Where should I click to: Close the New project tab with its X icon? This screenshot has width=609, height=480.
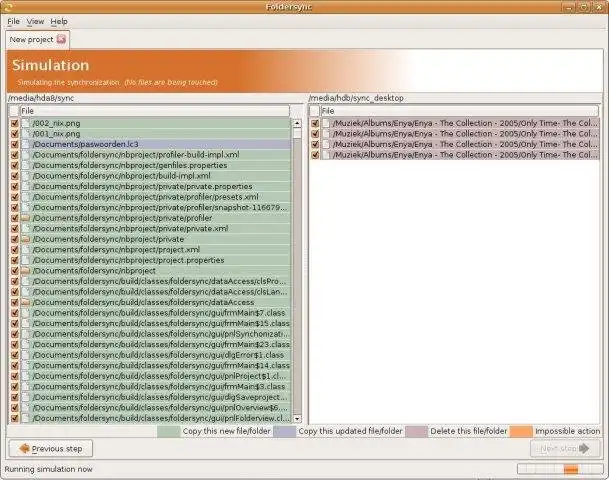coord(61,39)
